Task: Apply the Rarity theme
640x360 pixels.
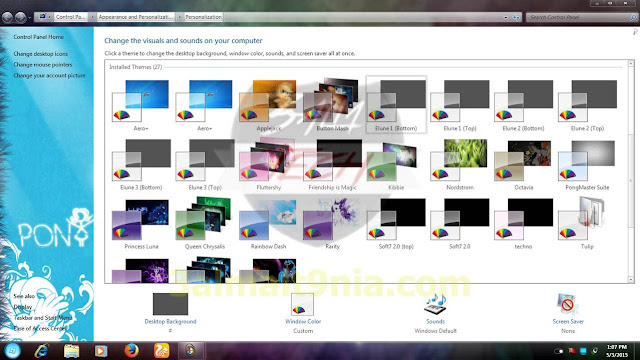Action: coord(332,224)
